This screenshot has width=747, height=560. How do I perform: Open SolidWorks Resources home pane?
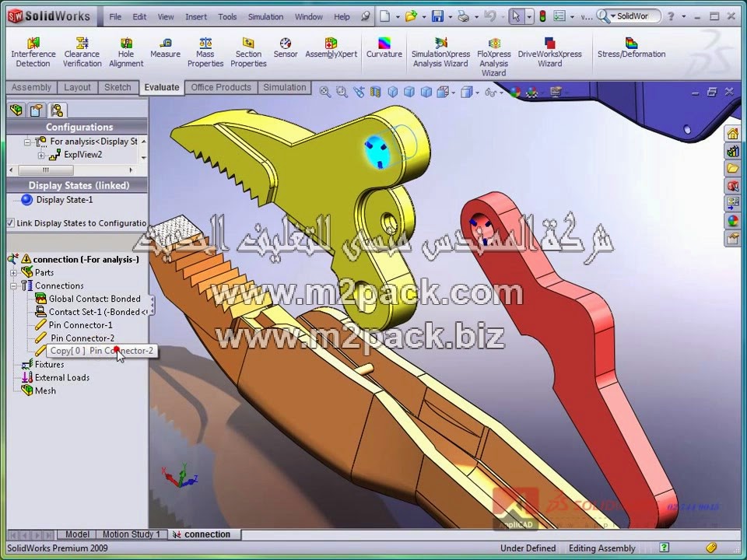point(732,133)
